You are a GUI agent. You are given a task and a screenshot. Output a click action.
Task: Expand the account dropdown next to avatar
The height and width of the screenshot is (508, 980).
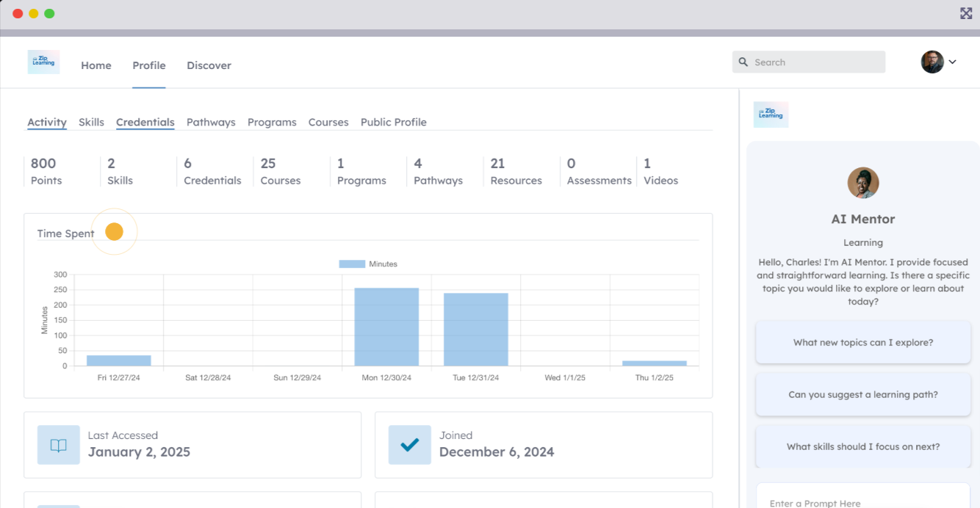click(x=952, y=62)
